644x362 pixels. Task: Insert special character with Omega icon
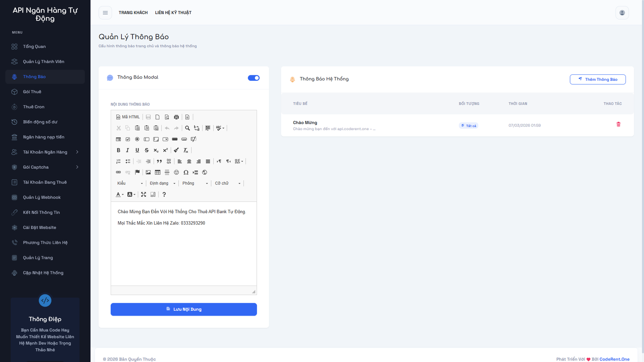pyautogui.click(x=186, y=172)
